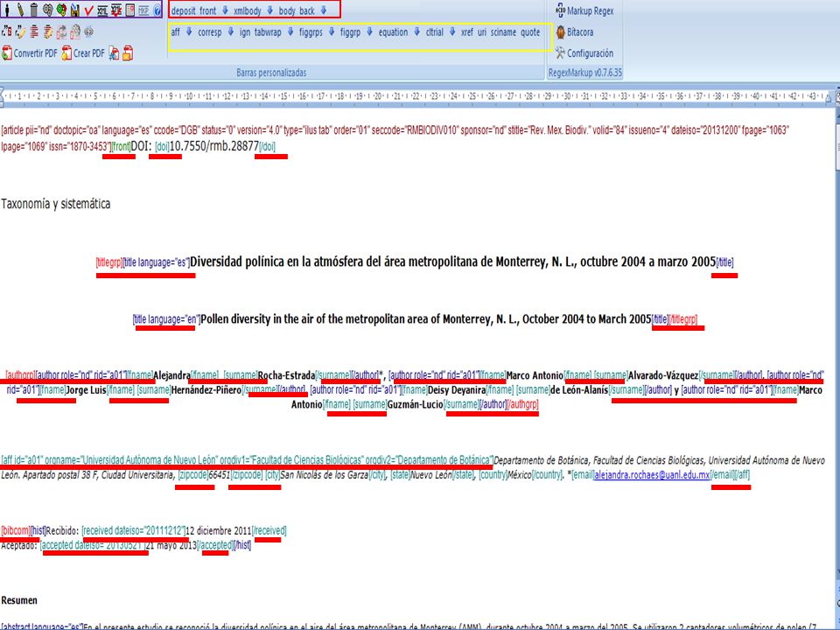Expand the arrow after the figgrps tag
Image resolution: width=840 pixels, height=630 pixels.
coord(332,32)
